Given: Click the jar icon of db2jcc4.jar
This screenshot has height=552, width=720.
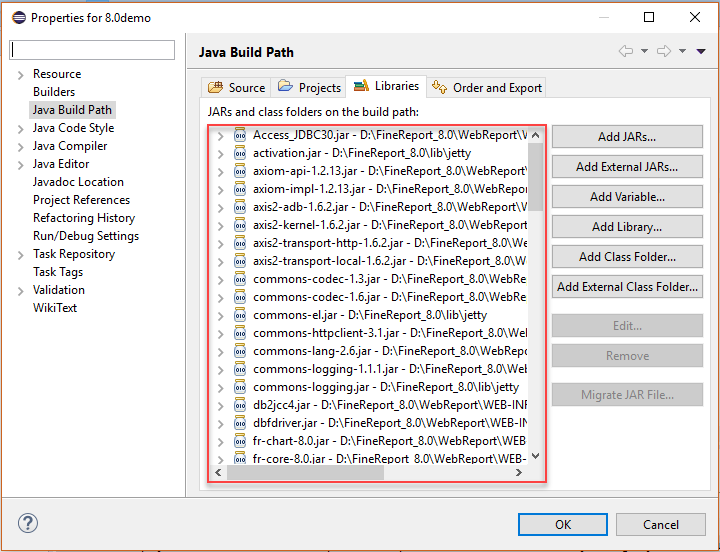Looking at the screenshot, I should [x=240, y=405].
